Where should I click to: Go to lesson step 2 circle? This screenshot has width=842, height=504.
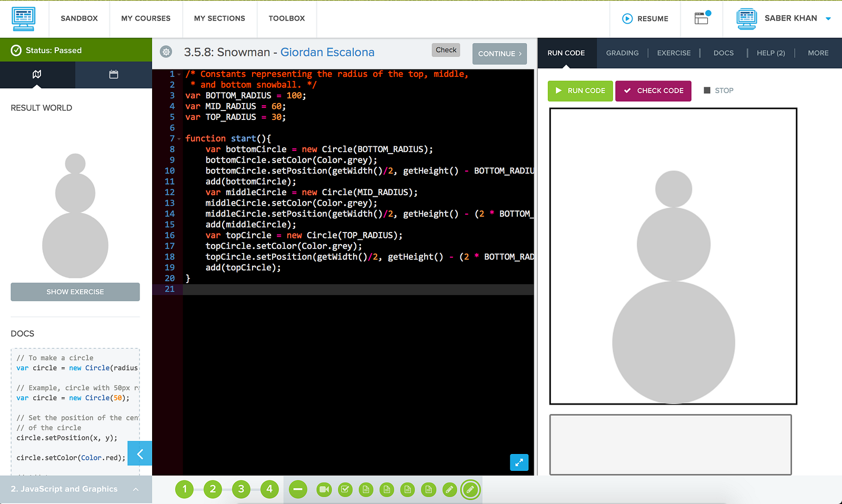pyautogui.click(x=213, y=490)
